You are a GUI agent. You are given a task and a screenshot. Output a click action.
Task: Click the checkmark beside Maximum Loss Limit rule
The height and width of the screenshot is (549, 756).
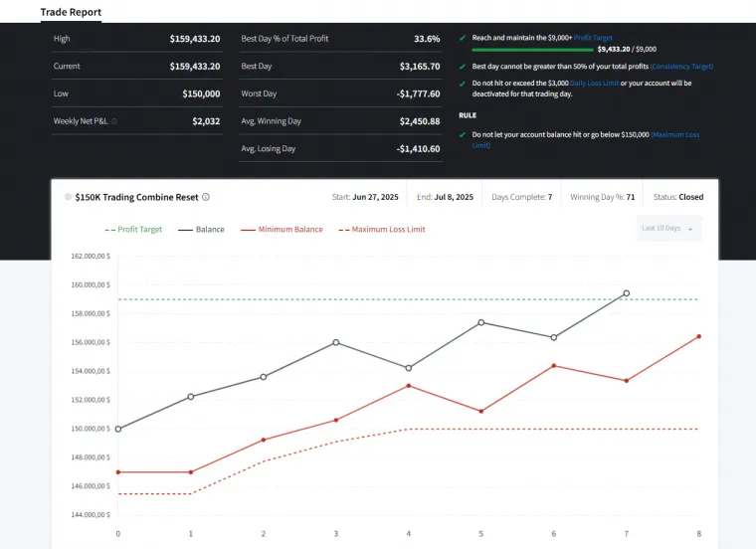pos(462,134)
